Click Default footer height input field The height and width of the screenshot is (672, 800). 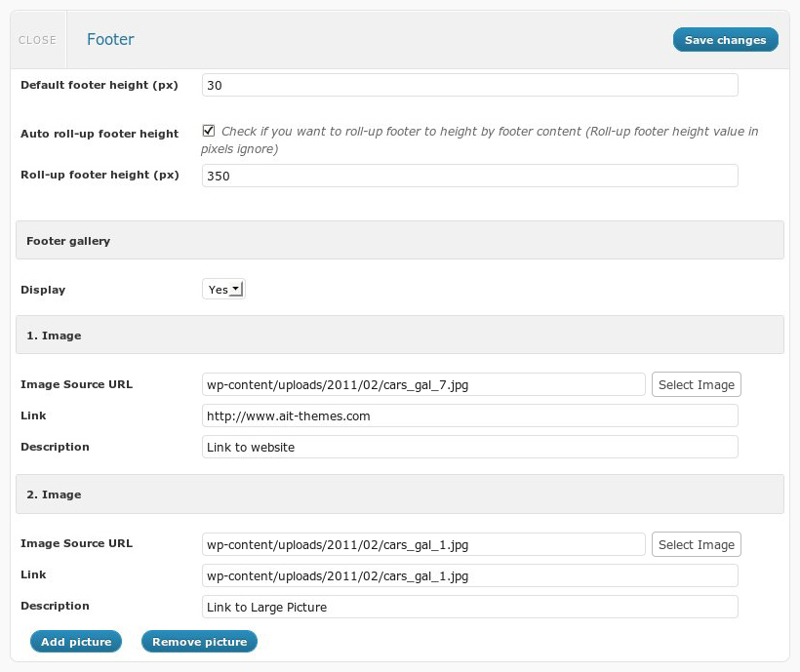469,86
